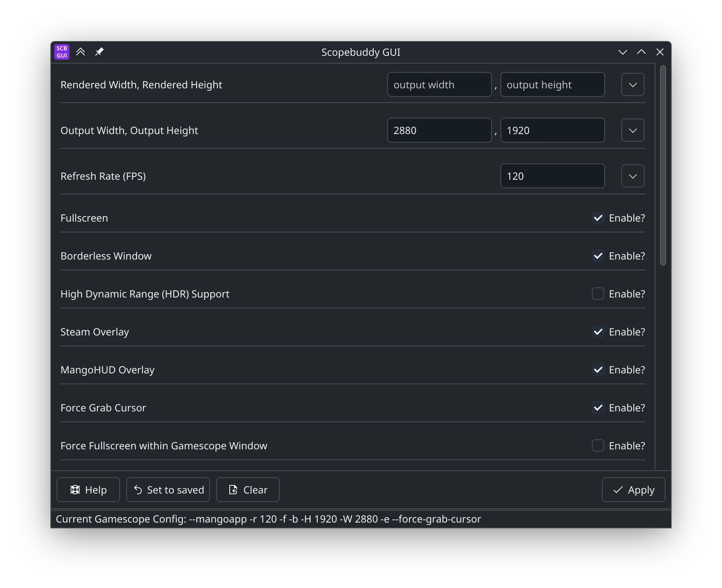This screenshot has width=722, height=588.
Task: Click the undo arrow on Set to saved
Action: 139,490
